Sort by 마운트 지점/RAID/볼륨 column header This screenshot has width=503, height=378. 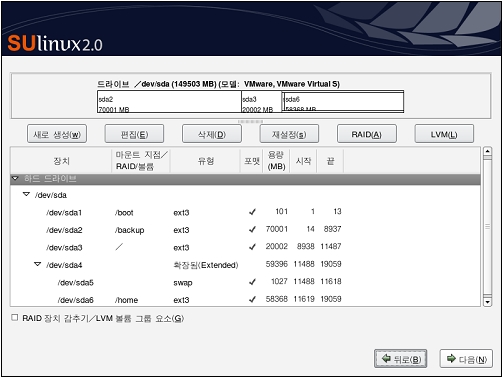[x=141, y=161]
